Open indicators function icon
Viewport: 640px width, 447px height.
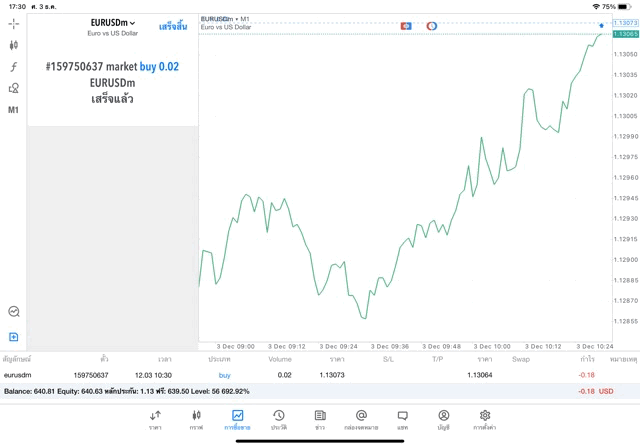13,67
